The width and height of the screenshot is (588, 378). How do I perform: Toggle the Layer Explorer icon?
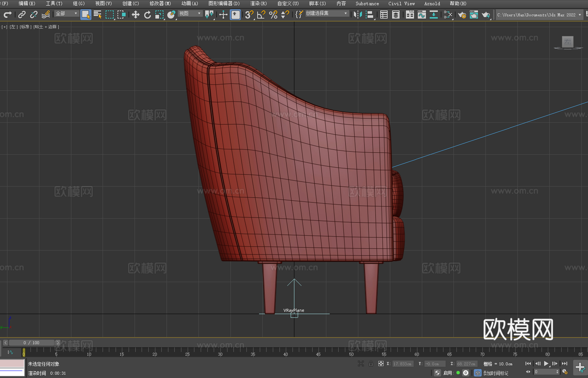point(396,14)
